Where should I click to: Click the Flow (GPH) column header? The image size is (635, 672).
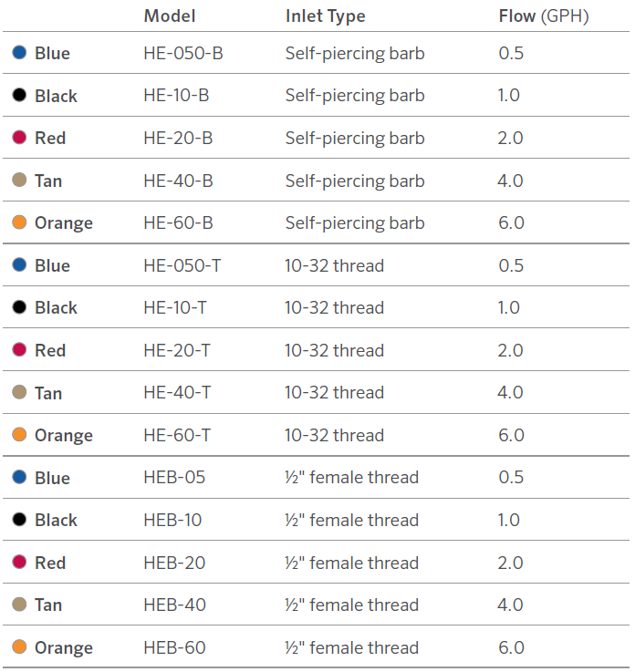[543, 16]
